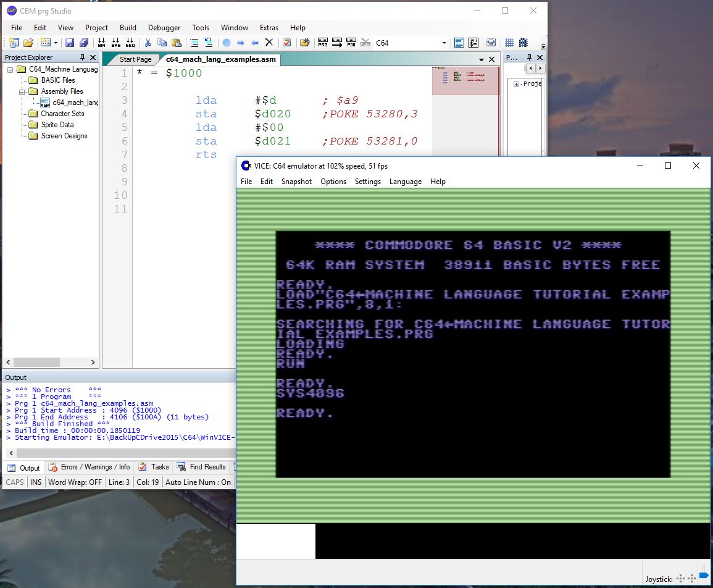Click the blue left arrow bookmark icon
The image size is (713, 588).
[x=254, y=43]
